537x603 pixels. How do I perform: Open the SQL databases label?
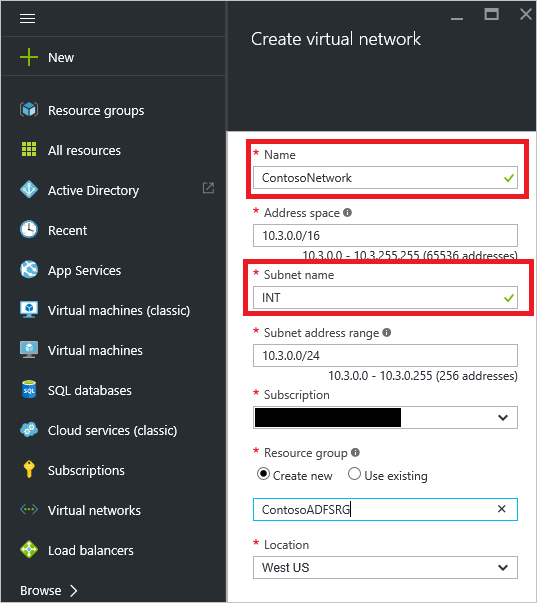90,390
